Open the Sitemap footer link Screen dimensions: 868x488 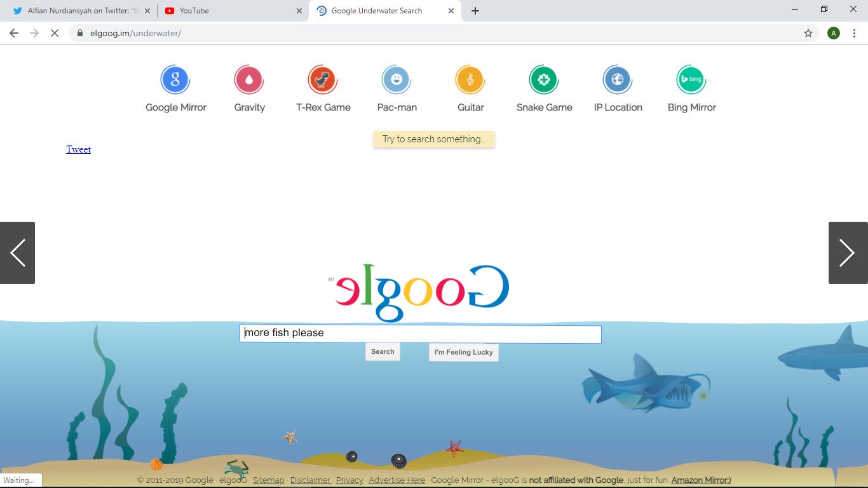[269, 480]
